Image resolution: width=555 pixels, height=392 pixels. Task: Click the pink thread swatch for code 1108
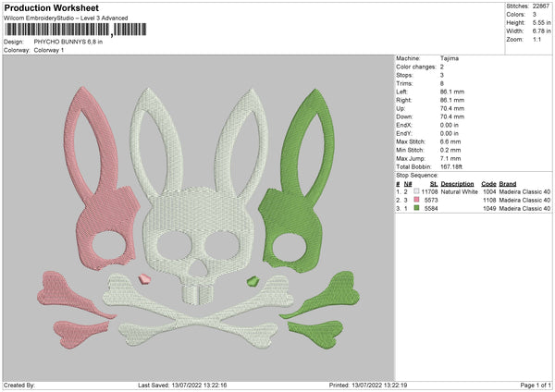click(416, 200)
